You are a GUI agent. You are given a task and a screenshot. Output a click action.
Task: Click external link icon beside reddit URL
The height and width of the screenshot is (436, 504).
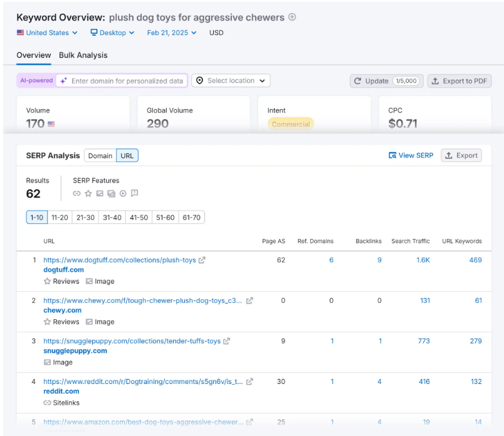pos(249,381)
